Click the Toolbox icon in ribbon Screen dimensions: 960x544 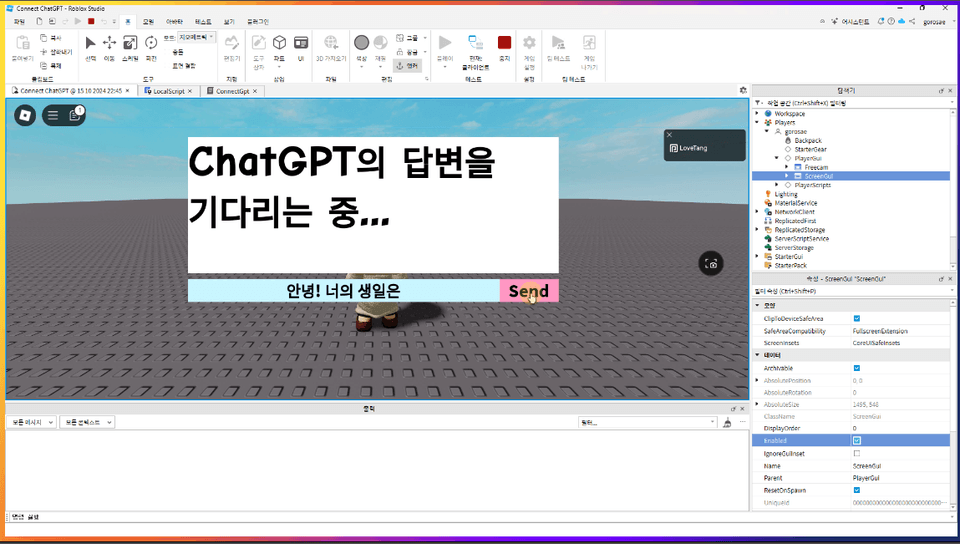[x=259, y=42]
